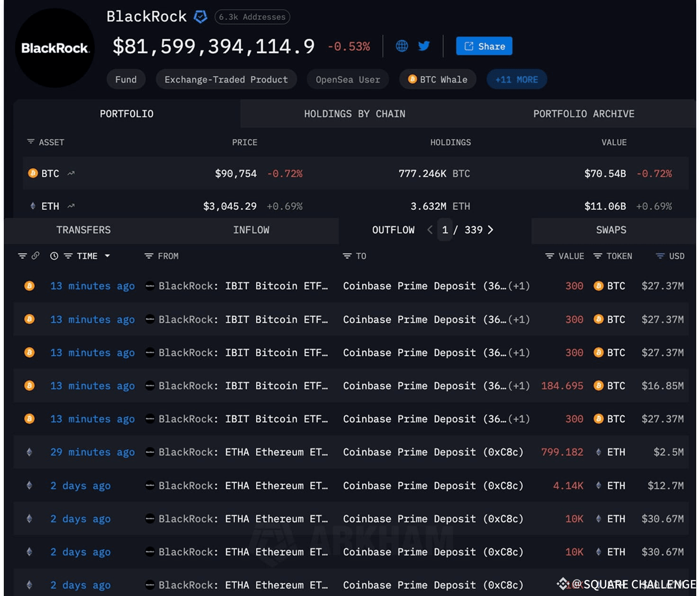
Task: Click the ETH token icon on the 799.182 row
Action: coord(599,452)
